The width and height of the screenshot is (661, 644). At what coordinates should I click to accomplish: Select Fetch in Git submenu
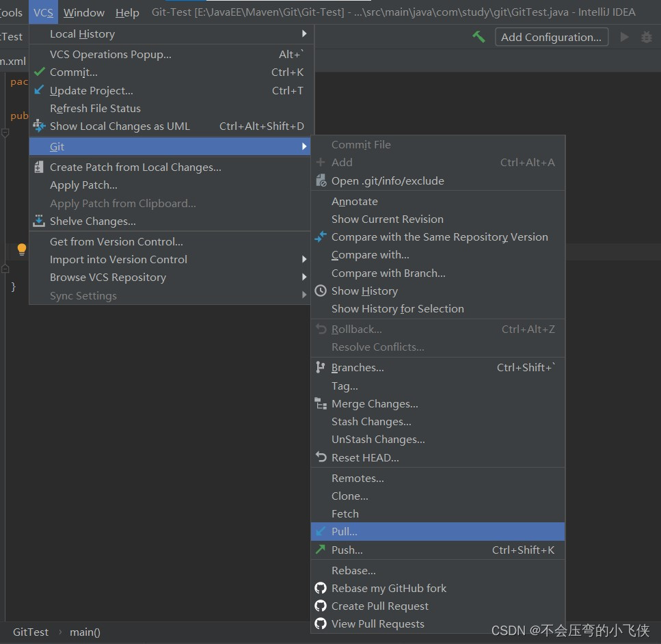point(438,513)
